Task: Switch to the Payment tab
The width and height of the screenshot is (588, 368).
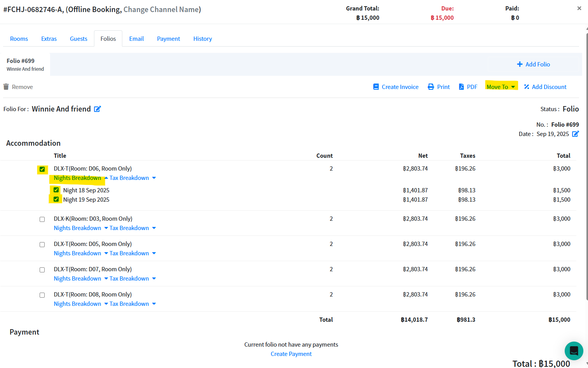Action: 168,39
